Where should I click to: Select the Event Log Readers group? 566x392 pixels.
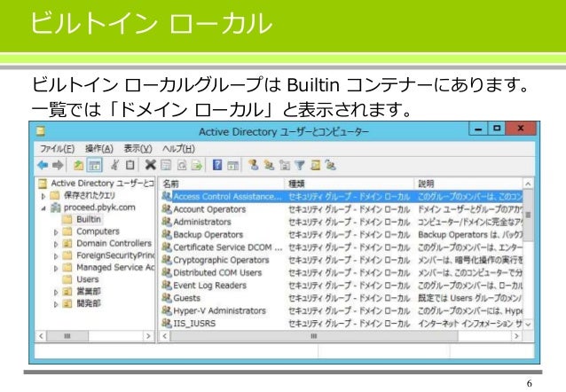click(x=342, y=285)
